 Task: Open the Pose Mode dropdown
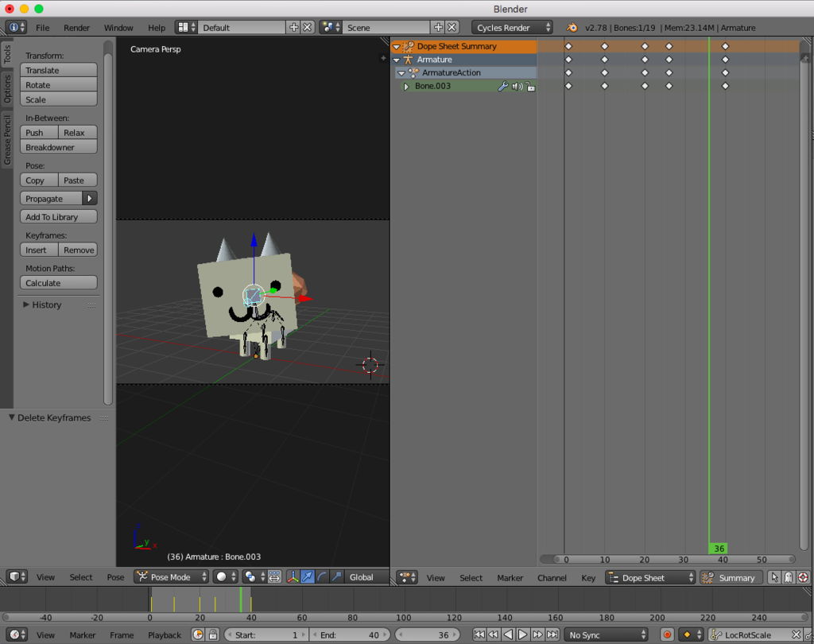(x=171, y=577)
